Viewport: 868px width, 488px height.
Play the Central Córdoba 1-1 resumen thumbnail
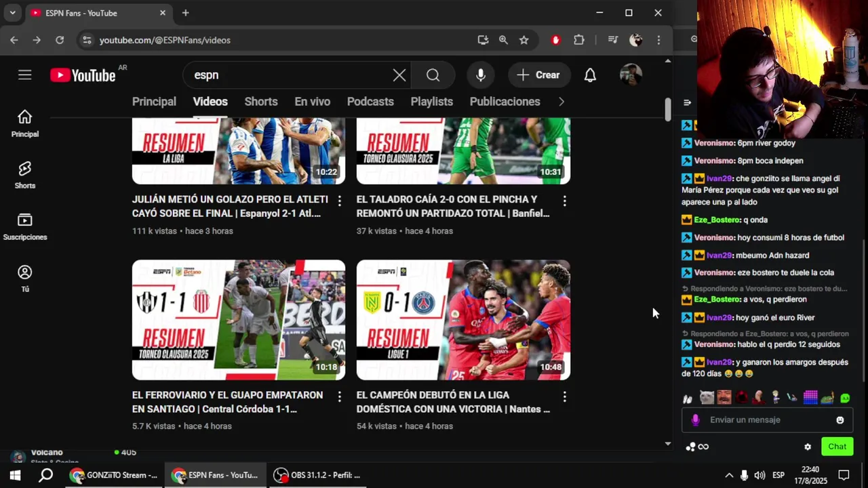coord(239,320)
